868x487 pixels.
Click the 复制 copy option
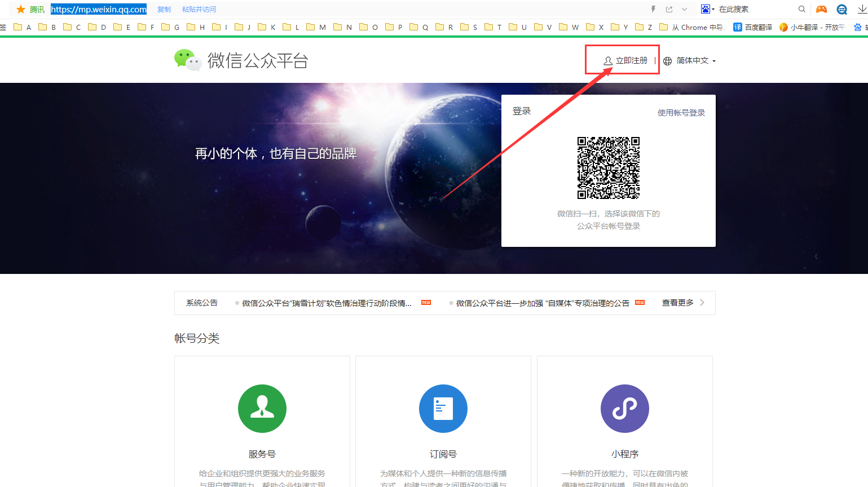(x=164, y=10)
